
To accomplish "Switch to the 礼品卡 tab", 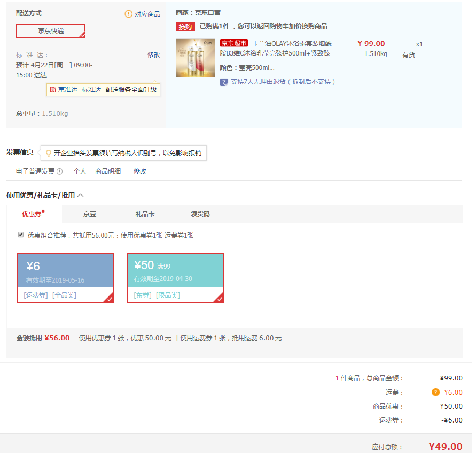I will pyautogui.click(x=145, y=214).
